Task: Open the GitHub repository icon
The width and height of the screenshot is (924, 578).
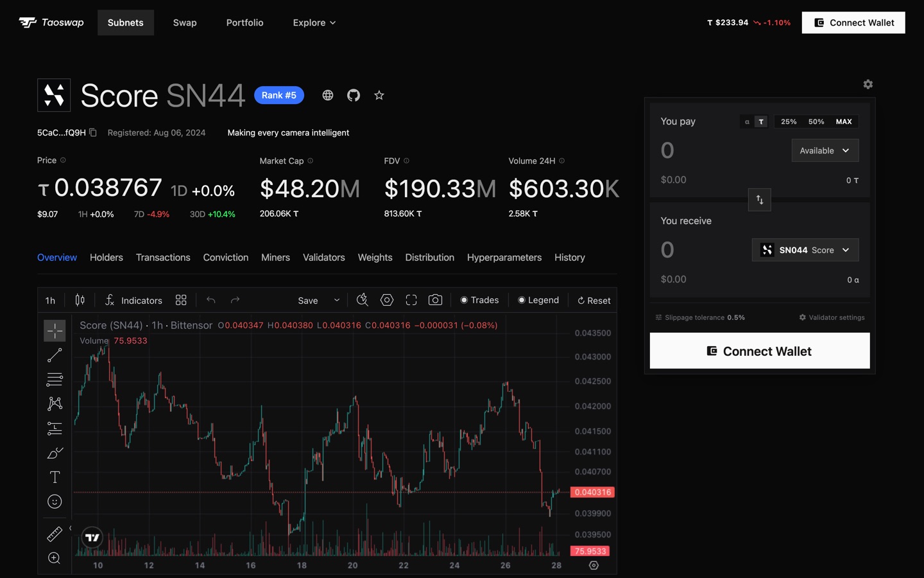Action: [354, 96]
